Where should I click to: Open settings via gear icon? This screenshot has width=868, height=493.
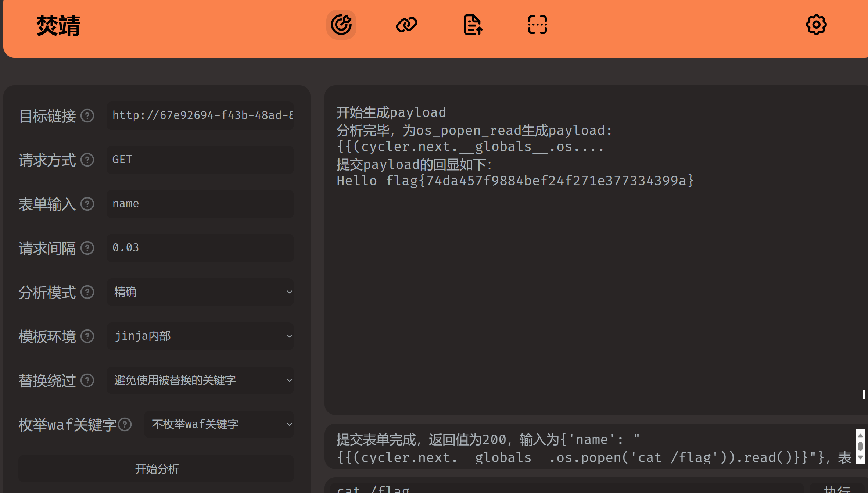[x=816, y=25]
